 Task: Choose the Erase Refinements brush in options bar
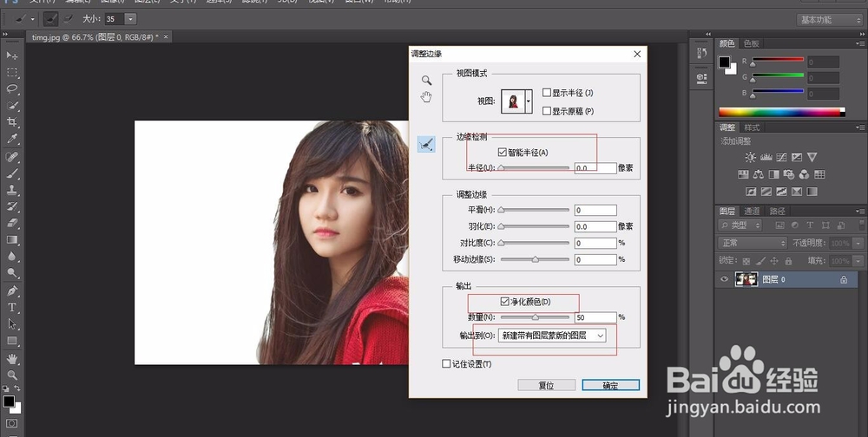(x=68, y=19)
